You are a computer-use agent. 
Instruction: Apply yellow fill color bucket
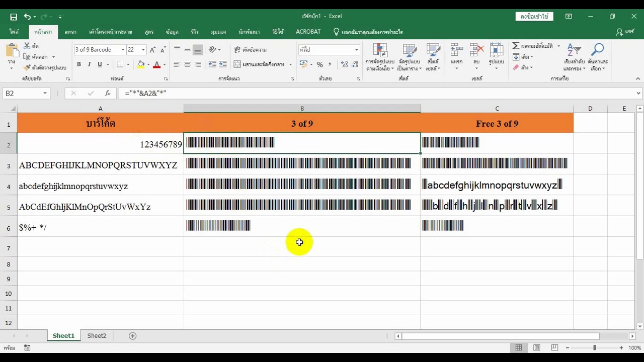[x=141, y=64]
